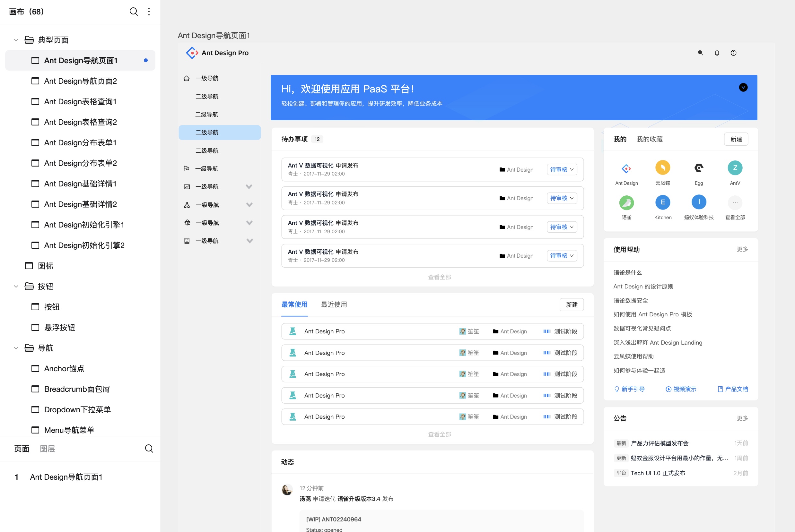
Task: Expand the bug-icon 一级导航 submenu arrow
Action: (x=249, y=223)
